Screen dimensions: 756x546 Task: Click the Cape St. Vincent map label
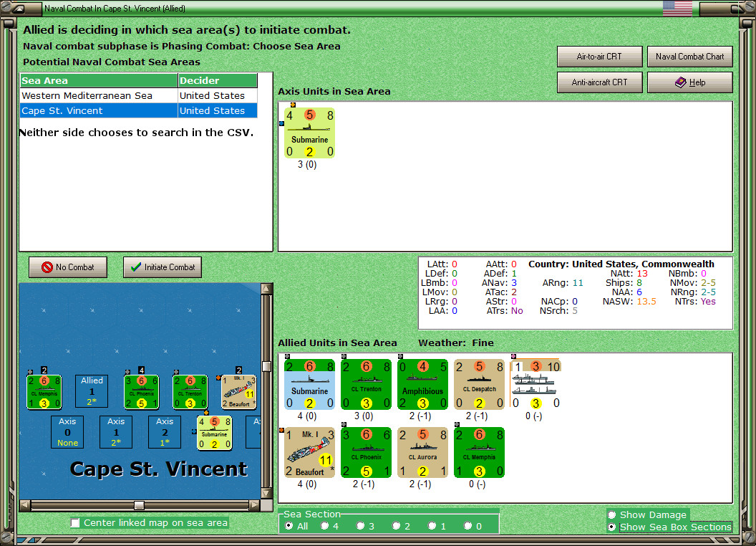point(159,469)
